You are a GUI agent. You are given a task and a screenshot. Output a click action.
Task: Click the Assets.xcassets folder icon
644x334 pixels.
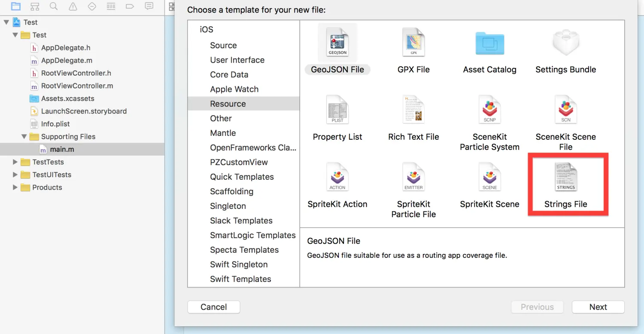(34, 98)
